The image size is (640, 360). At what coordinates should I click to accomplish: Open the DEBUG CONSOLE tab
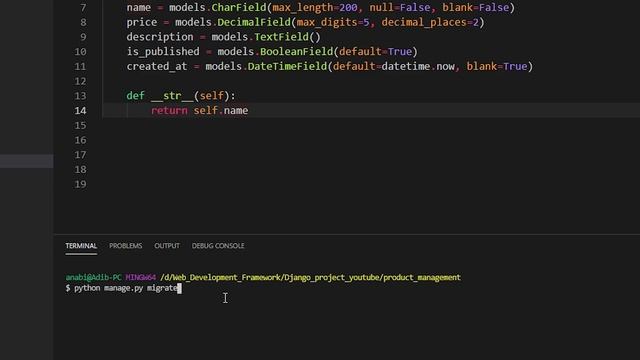[218, 246]
